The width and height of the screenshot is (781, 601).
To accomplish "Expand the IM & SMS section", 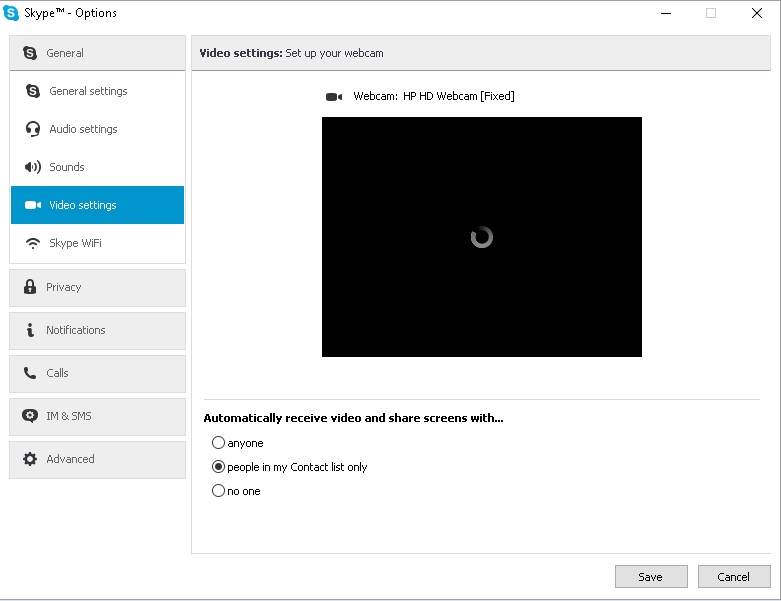I will (98, 417).
